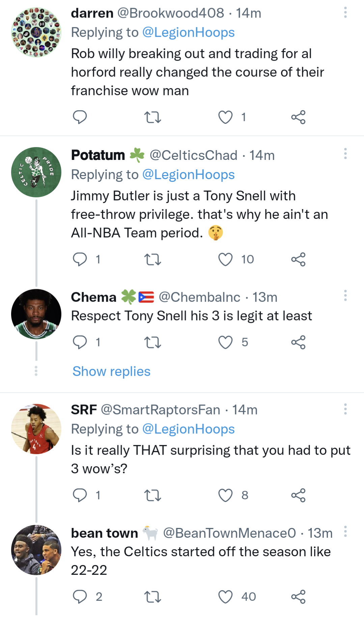
Task: Retweet darren's reply about Al Horford
Action: coord(152,117)
